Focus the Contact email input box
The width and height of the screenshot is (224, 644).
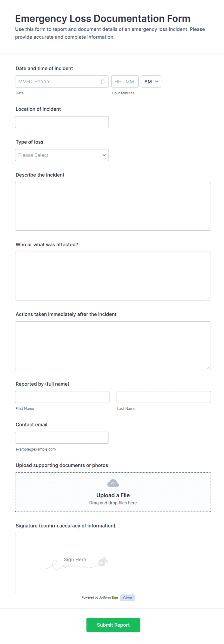(62, 438)
